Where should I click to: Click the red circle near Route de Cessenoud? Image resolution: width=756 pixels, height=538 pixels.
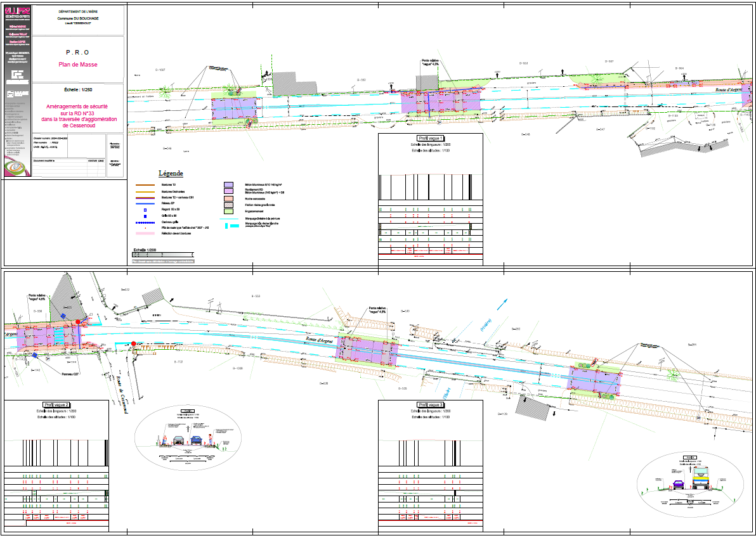coord(134,343)
